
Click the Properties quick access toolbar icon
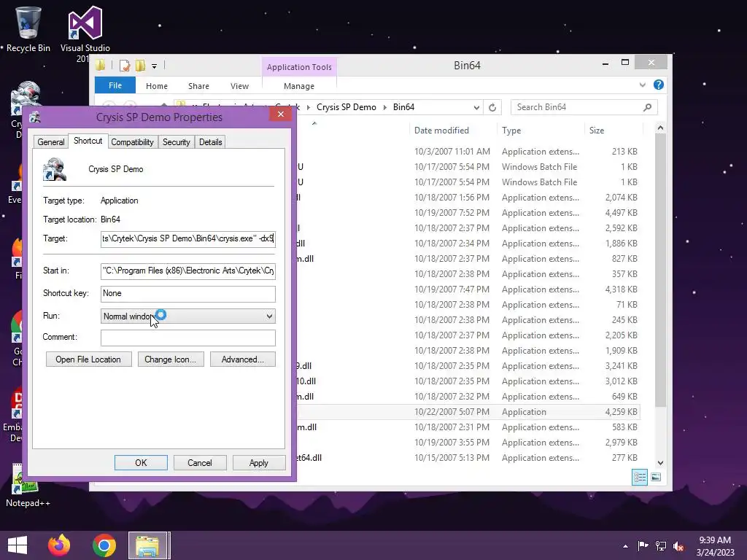tap(125, 66)
